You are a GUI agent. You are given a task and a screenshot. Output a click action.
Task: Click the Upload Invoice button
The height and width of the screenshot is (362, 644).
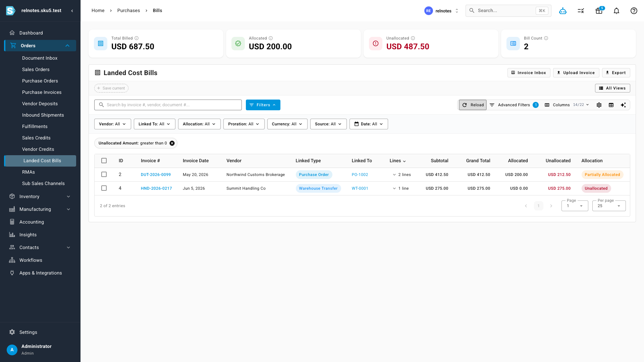tap(576, 73)
